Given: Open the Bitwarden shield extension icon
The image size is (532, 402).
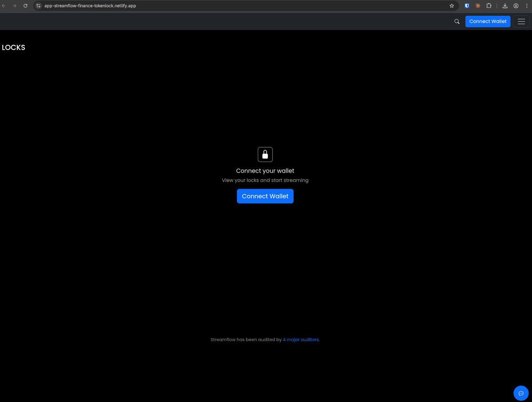Looking at the screenshot, I should (467, 6).
